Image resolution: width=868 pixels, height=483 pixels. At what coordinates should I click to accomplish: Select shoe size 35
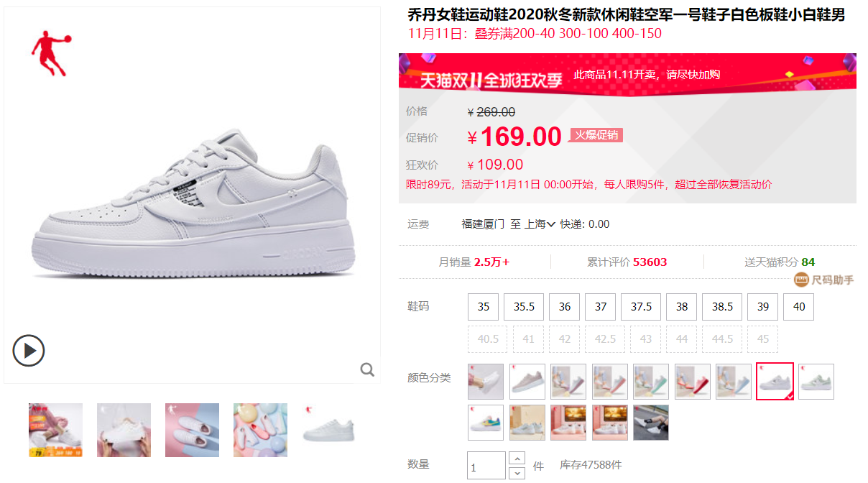483,307
